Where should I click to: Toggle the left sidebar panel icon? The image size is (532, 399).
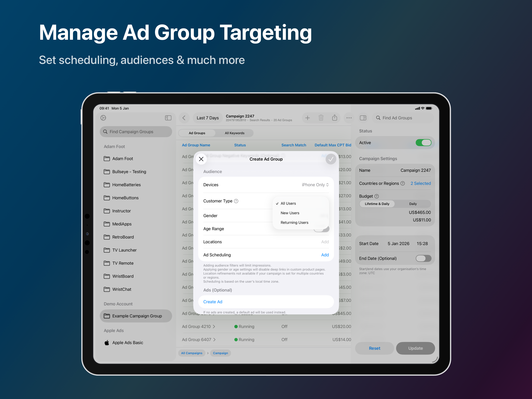[168, 118]
